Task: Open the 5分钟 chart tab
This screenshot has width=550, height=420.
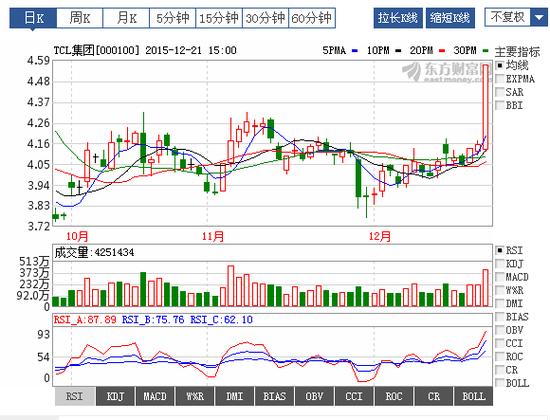Action: [x=173, y=18]
